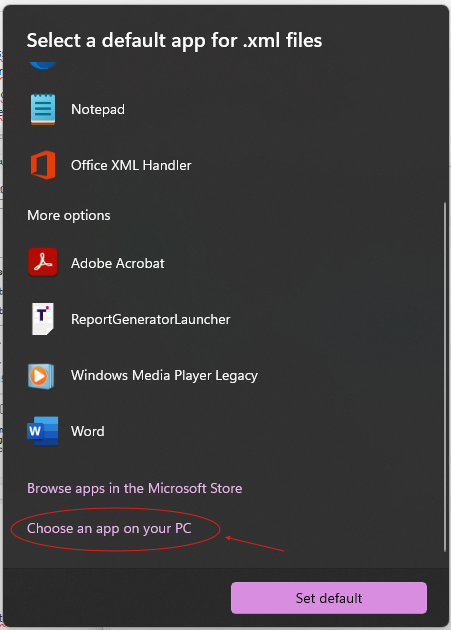Choose the ReportGeneratorLauncher icon
The height and width of the screenshot is (630, 451).
click(43, 319)
